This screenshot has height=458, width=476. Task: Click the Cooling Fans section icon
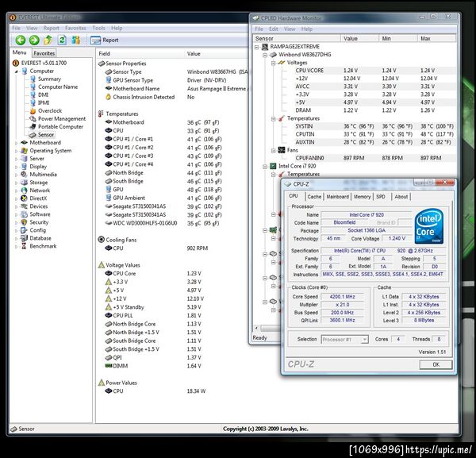[101, 240]
